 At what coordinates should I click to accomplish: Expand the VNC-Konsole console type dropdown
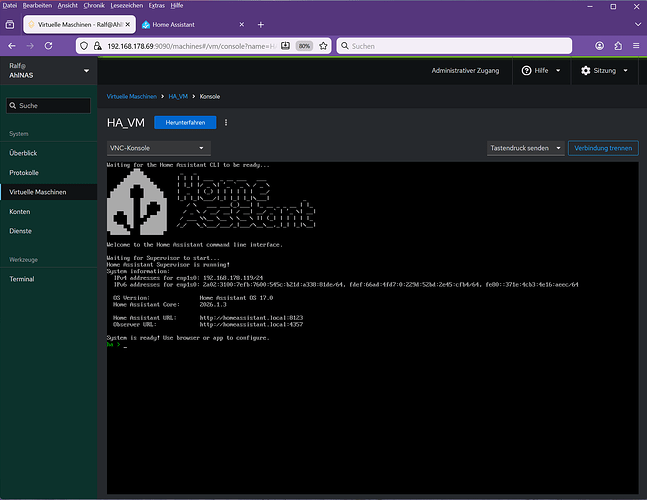click(x=156, y=148)
